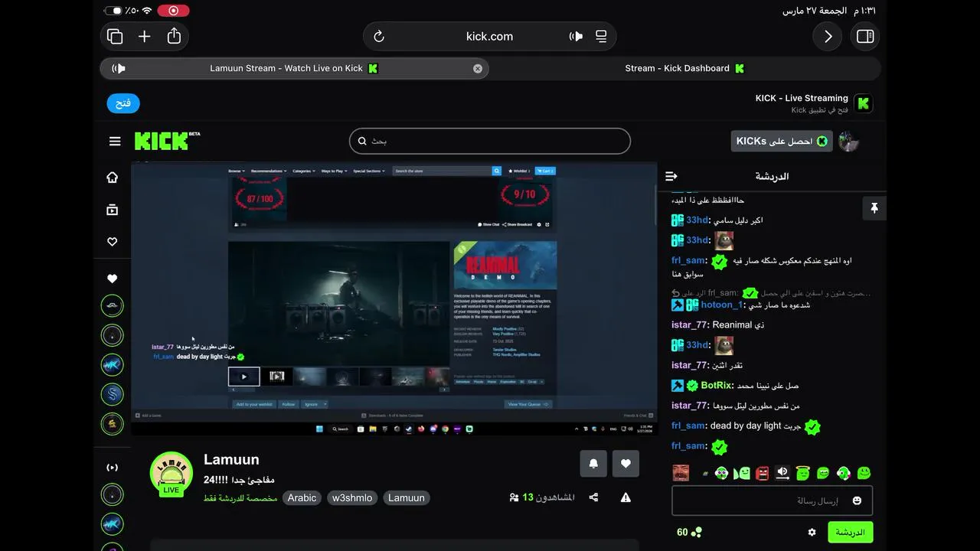Open the Following outline-heart icon in the sidebar
This screenshot has height=551, width=980.
112,242
